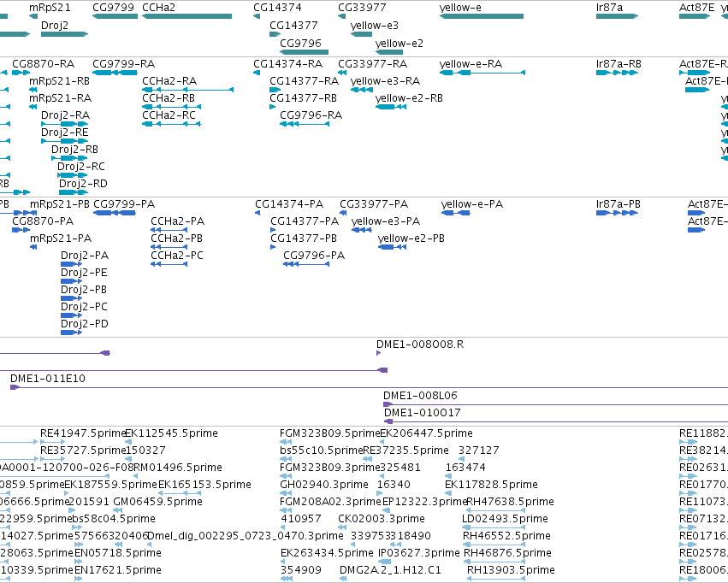This screenshot has height=583, width=728.
Task: Select transcript yellow-e-RA
Action: (482, 73)
